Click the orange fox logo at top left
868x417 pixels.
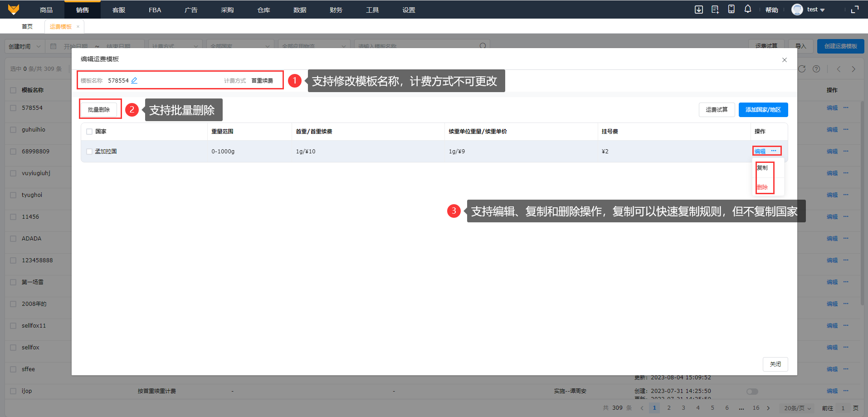14,10
